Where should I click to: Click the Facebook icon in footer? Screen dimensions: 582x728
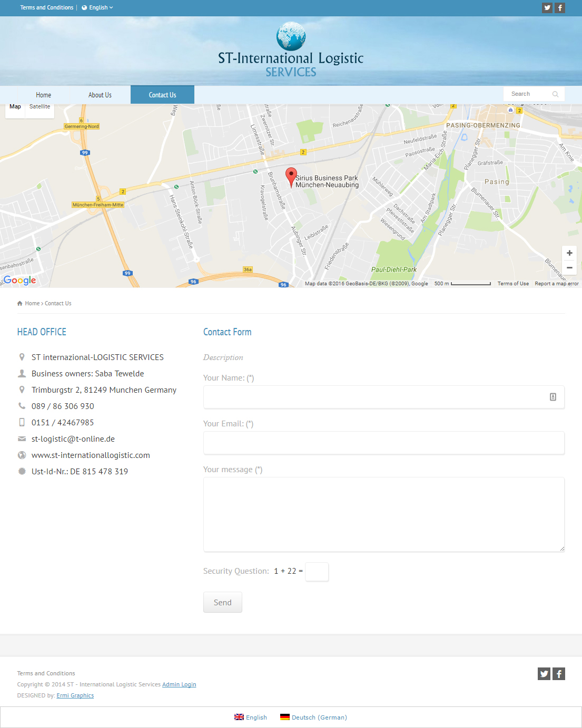click(x=559, y=674)
